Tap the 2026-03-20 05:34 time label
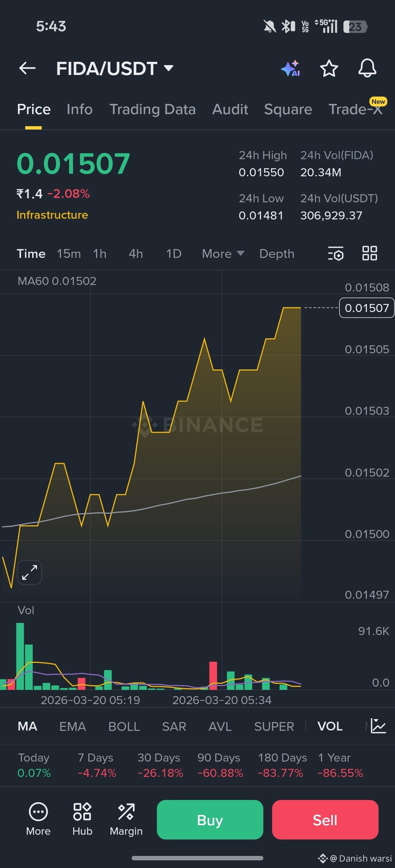 tap(222, 700)
